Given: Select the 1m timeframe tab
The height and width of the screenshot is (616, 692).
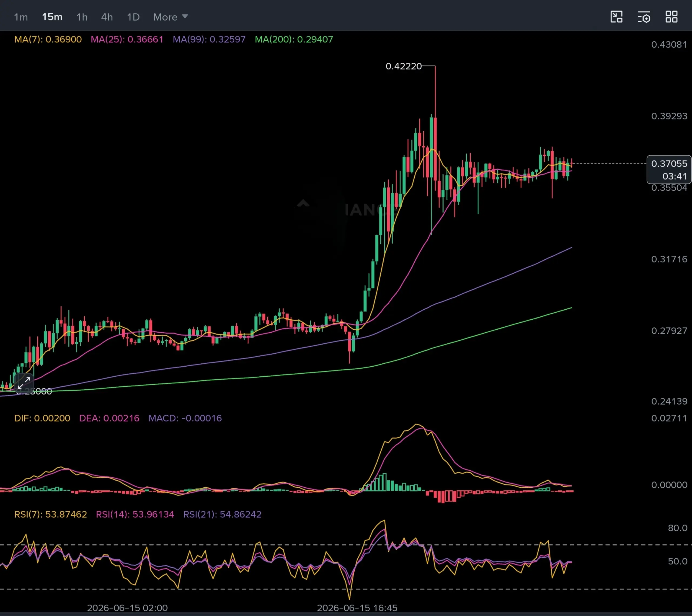Looking at the screenshot, I should pyautogui.click(x=21, y=17).
